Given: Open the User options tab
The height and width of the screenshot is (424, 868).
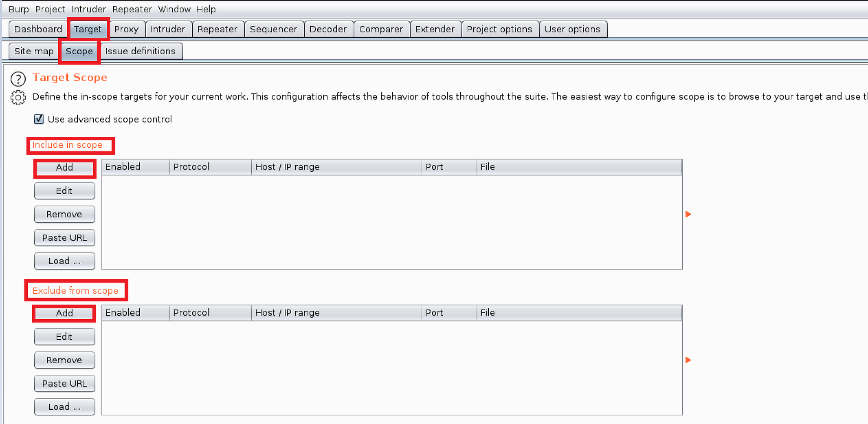Looking at the screenshot, I should (x=573, y=29).
